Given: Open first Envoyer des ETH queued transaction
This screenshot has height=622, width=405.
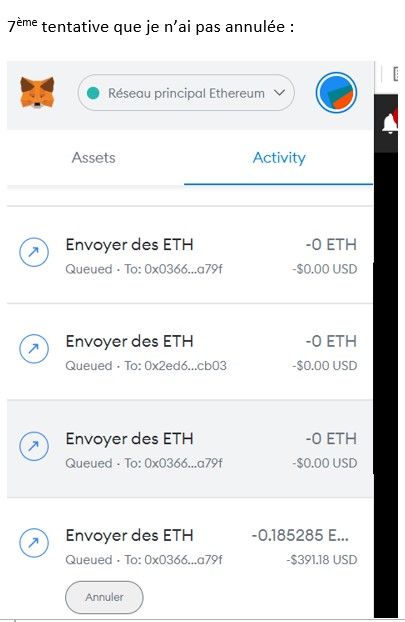Looking at the screenshot, I should (190, 255).
